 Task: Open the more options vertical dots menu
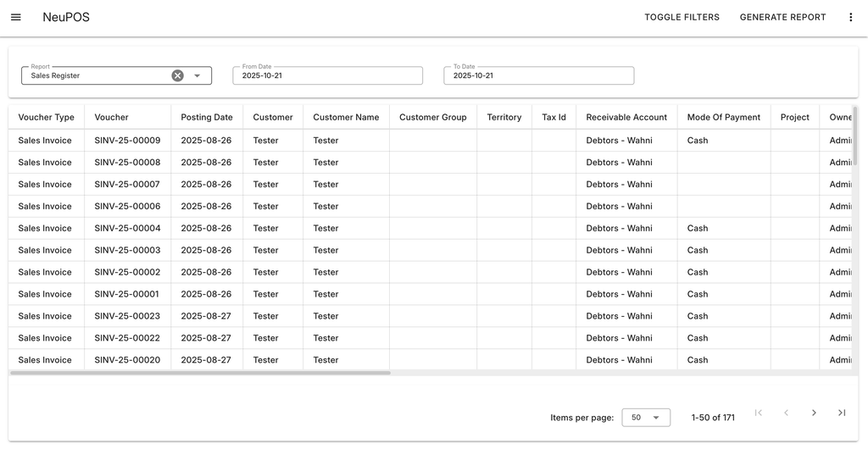[851, 17]
